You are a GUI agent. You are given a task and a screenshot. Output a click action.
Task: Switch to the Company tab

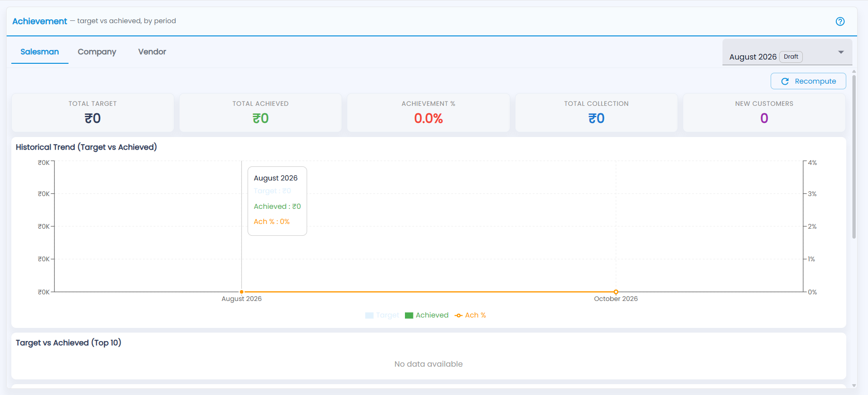click(x=97, y=52)
